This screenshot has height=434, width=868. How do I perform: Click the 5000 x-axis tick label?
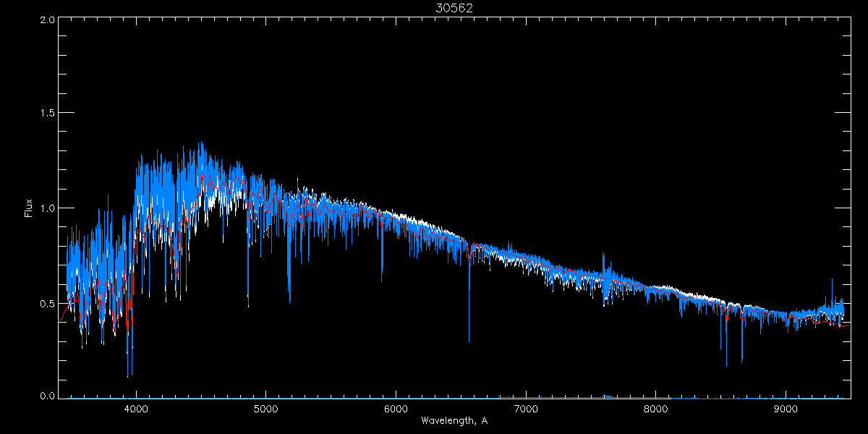click(265, 409)
